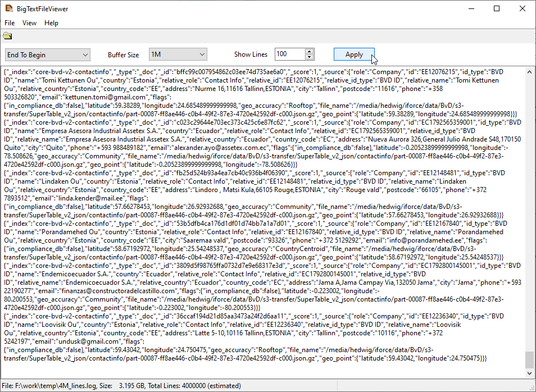Decrease Show Lines with down arrow
The height and width of the screenshot is (392, 536).
point(309,57)
